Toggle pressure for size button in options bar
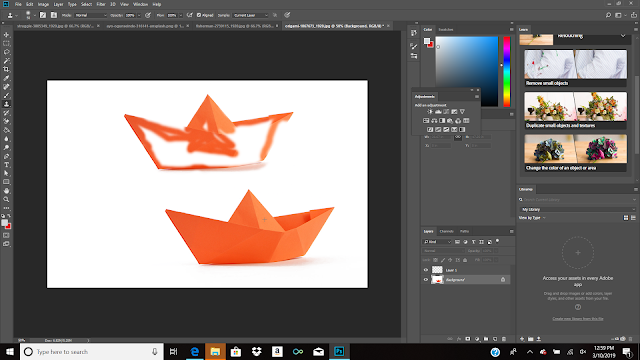This screenshot has height=360, width=640. click(287, 15)
